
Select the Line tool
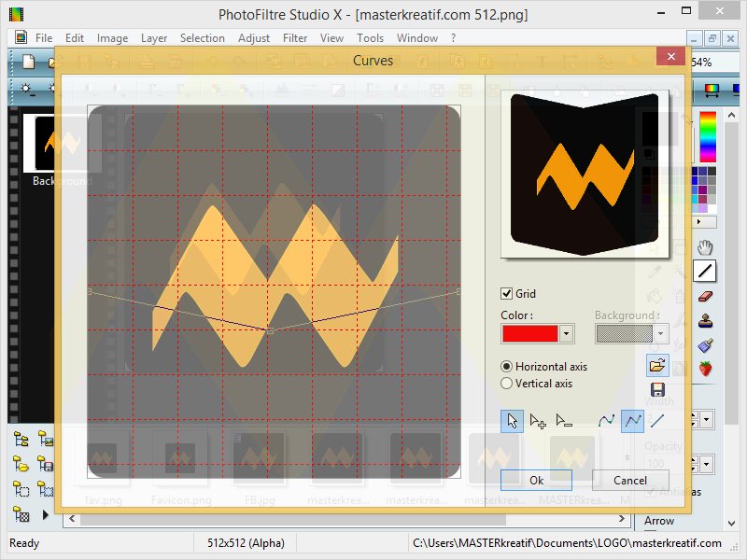click(705, 272)
